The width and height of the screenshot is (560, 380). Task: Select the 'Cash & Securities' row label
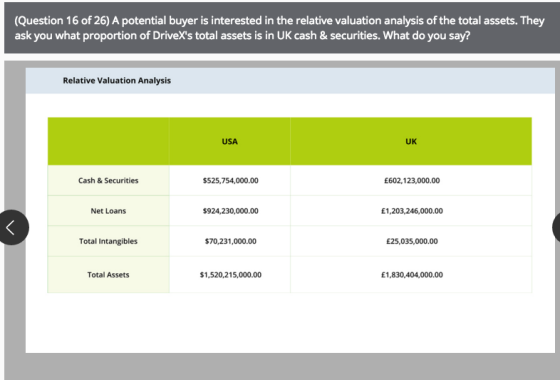(x=108, y=180)
